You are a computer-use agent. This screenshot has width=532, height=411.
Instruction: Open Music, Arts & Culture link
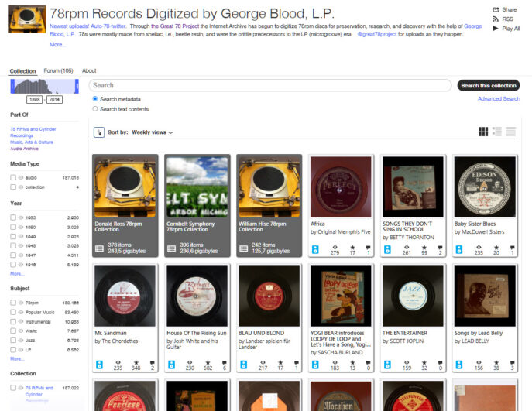[32, 142]
